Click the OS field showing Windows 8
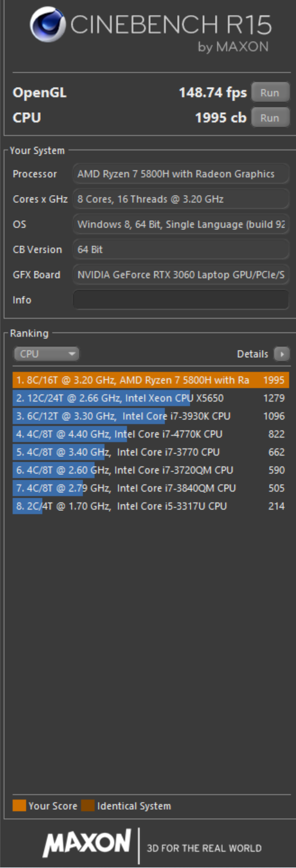Viewport: 296px width, 868px height. point(181,225)
